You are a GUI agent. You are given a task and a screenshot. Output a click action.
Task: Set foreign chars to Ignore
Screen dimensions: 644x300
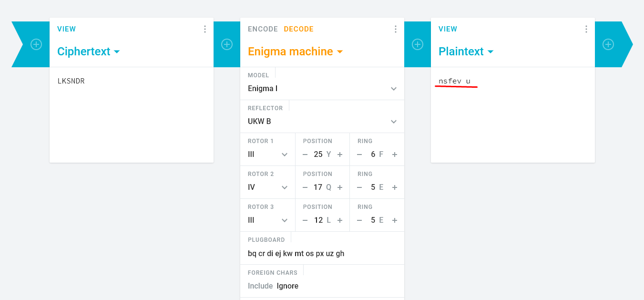(287, 286)
